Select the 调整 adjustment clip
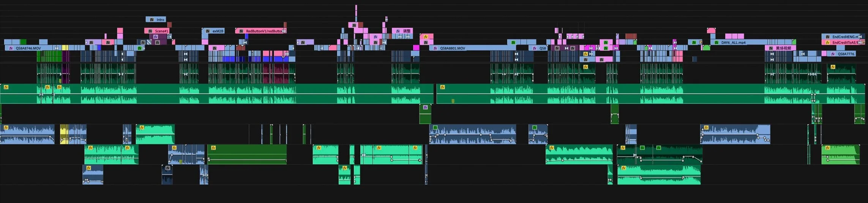The width and height of the screenshot is (868, 203). [402, 31]
